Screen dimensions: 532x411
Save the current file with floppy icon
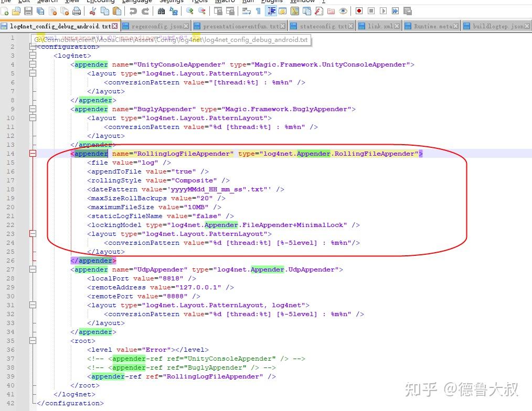[x=28, y=11]
